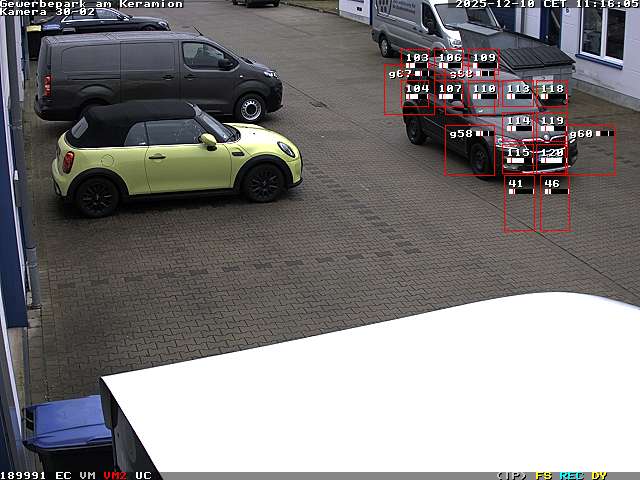
Task: Click the cyan REC status indicator
Action: pos(571,475)
